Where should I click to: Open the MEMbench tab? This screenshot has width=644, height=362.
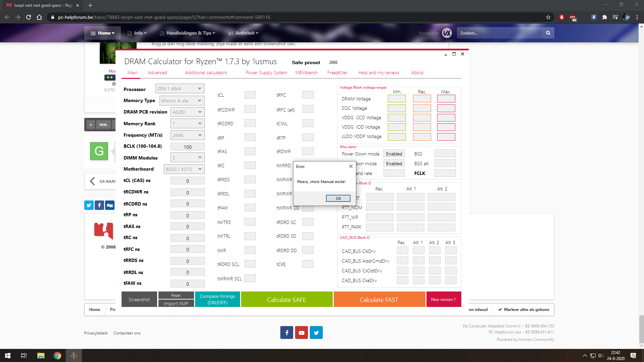(x=307, y=73)
